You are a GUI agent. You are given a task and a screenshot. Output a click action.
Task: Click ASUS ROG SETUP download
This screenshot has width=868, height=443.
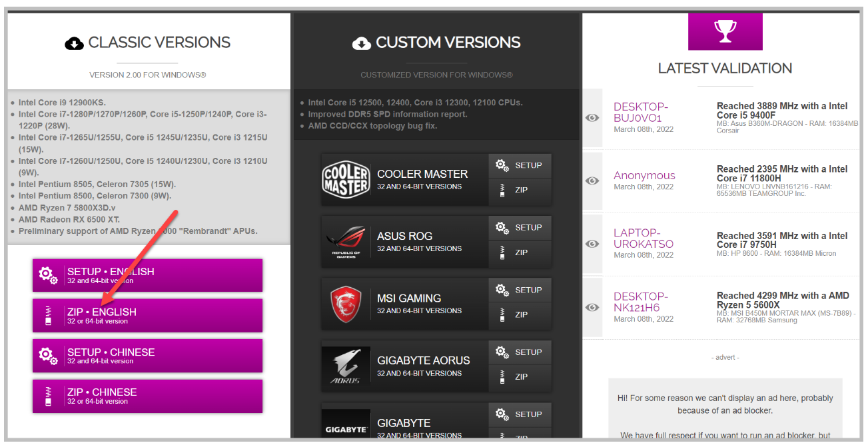[x=520, y=227]
